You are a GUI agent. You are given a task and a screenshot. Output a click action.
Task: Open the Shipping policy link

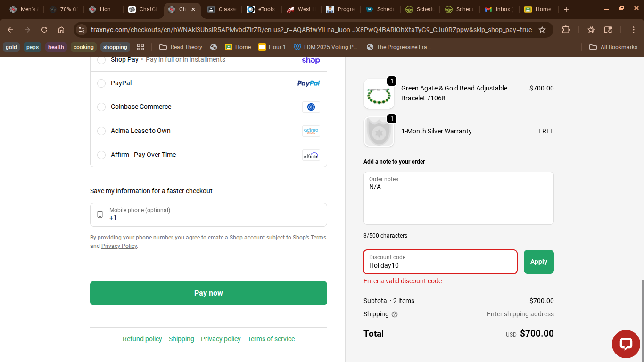(x=182, y=339)
